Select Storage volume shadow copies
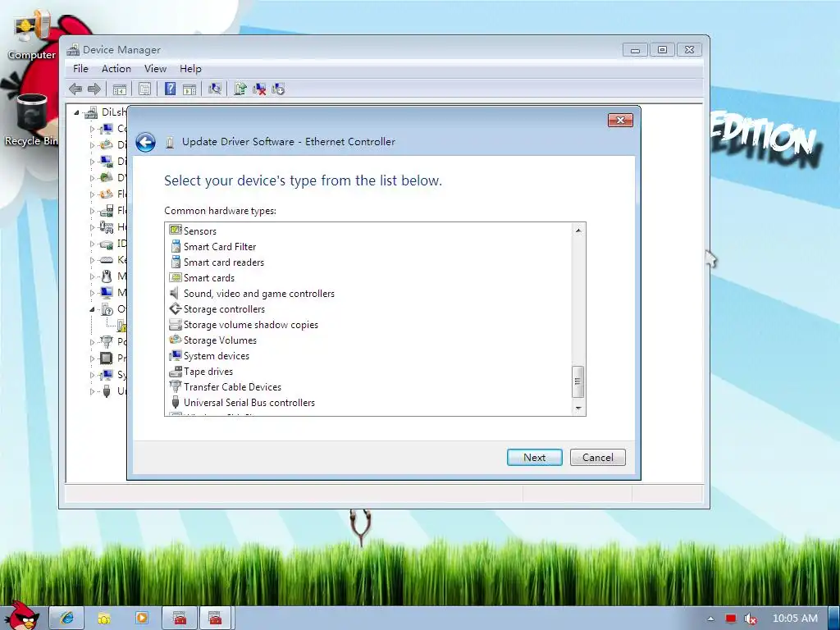 point(251,325)
